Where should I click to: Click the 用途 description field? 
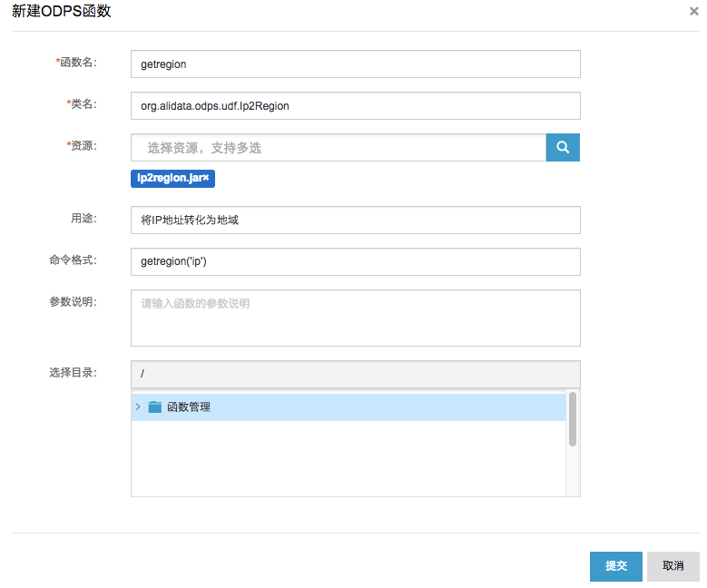pyautogui.click(x=355, y=220)
